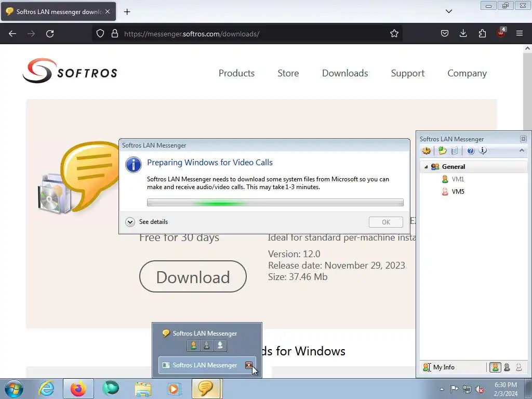Click site security padlock in address bar
The image size is (532, 399).
pyautogui.click(x=115, y=34)
